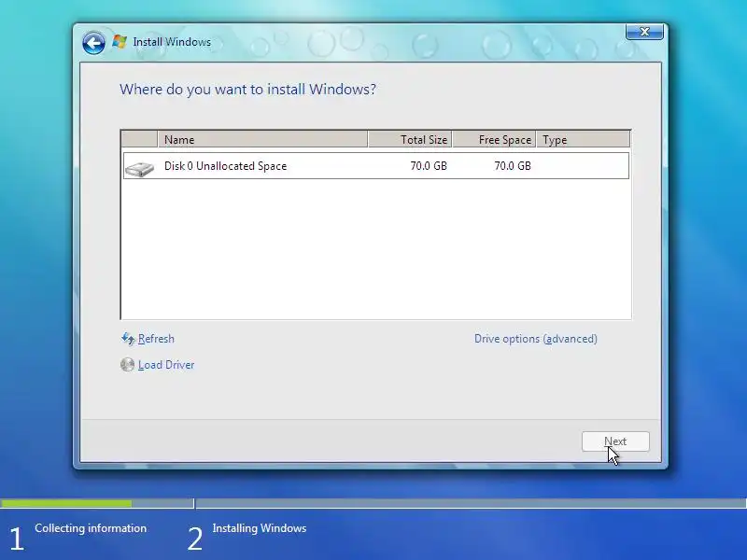Open the Load Driver link
The image size is (747, 560).
point(166,365)
